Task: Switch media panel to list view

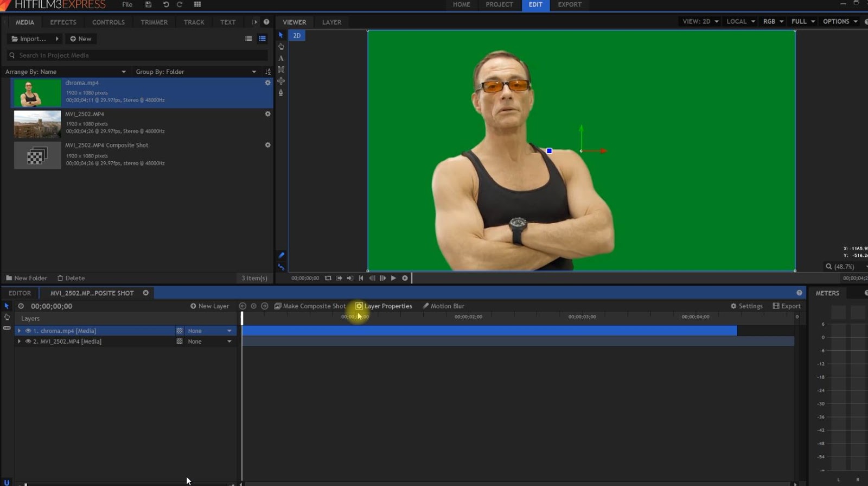Action: tap(248, 39)
